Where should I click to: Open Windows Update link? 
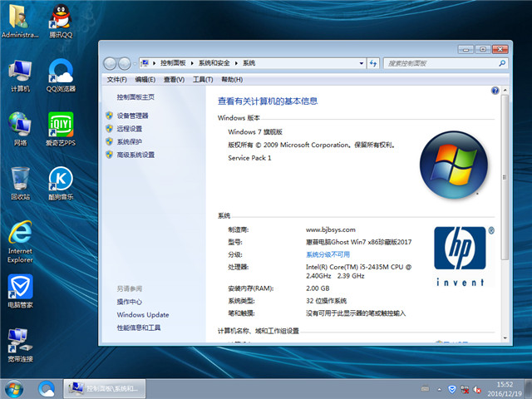point(143,314)
